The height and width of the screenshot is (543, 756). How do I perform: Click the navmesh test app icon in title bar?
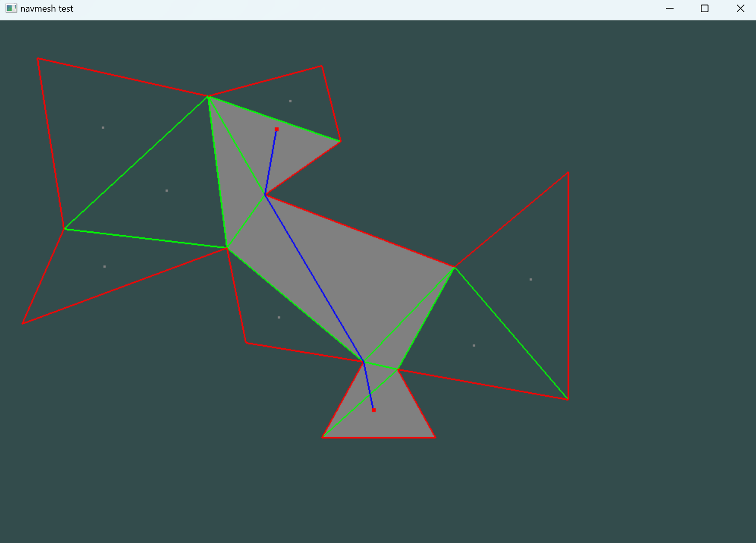[11, 8]
